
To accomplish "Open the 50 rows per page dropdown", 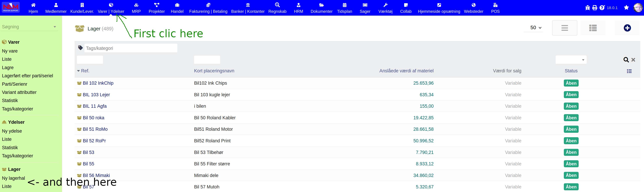I will tap(536, 28).
